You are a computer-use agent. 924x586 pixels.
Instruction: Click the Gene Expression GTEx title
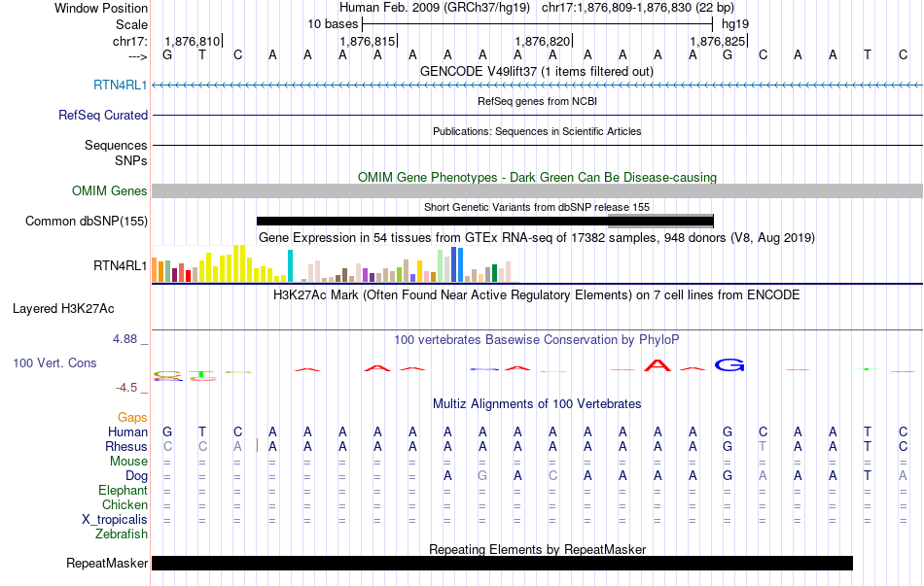tap(536, 238)
